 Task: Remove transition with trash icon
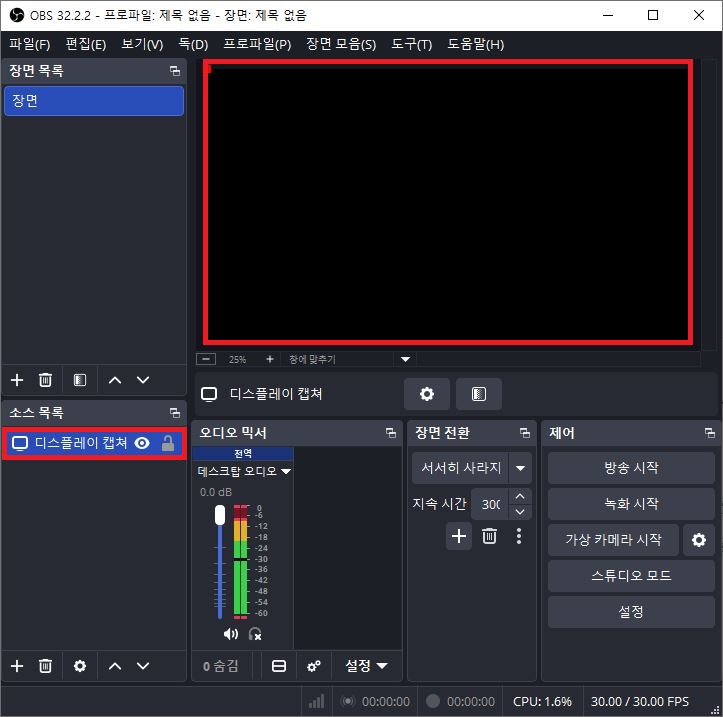pos(489,536)
